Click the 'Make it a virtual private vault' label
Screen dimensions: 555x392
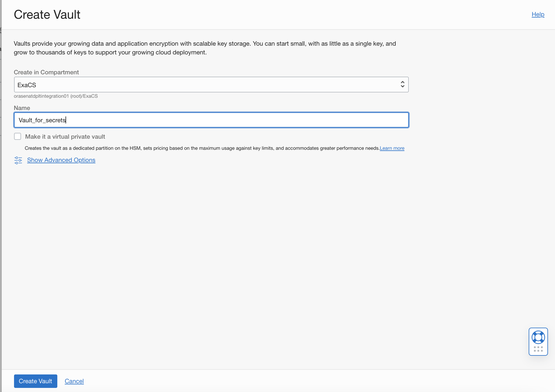coord(65,137)
